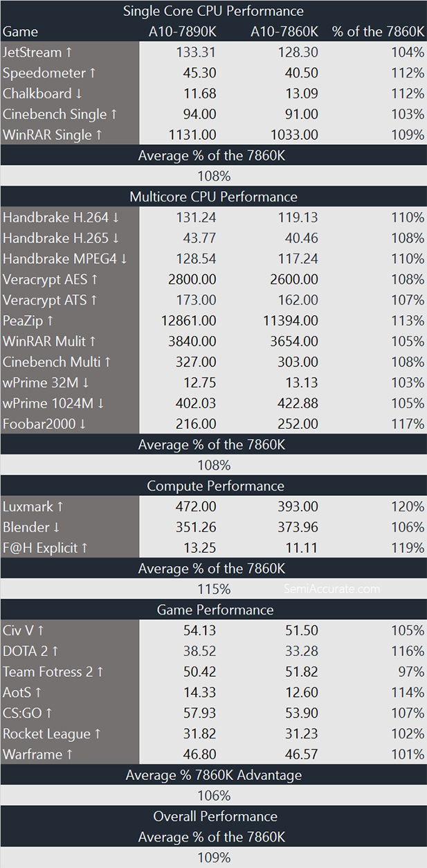Click the overall 109% average value
This screenshot has width=427, height=868.
213,858
